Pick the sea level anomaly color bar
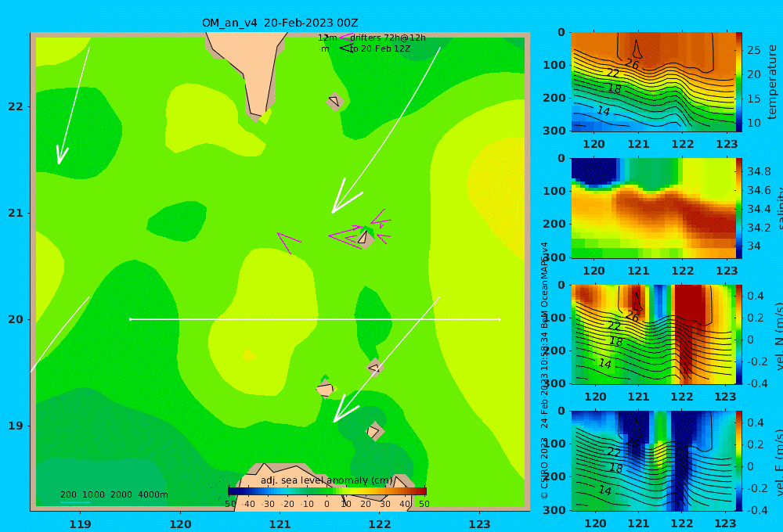The height and width of the screenshot is (532, 783). [x=327, y=491]
